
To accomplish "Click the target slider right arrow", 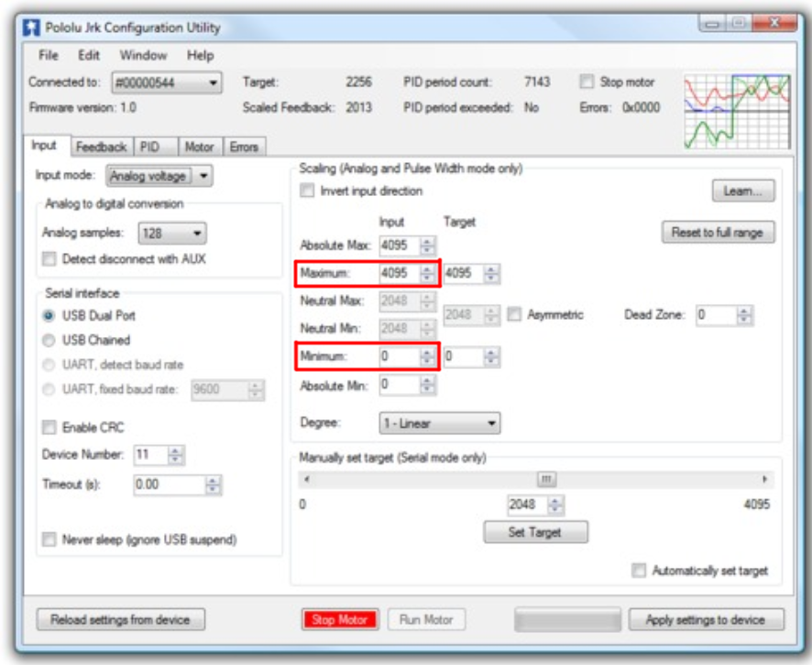I will [x=765, y=479].
